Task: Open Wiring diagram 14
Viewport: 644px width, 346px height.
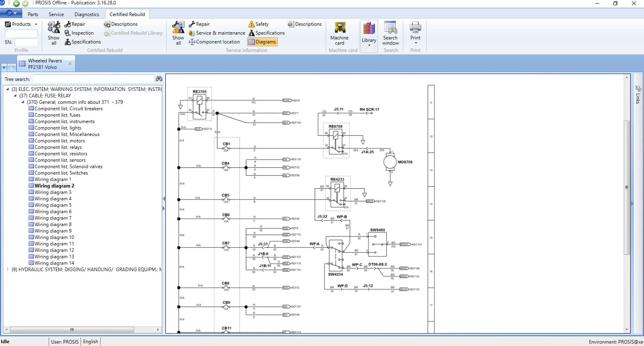Action: tap(54, 263)
